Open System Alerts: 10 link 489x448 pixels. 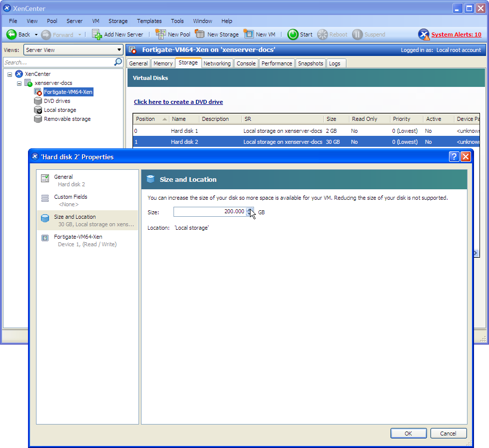click(x=456, y=34)
